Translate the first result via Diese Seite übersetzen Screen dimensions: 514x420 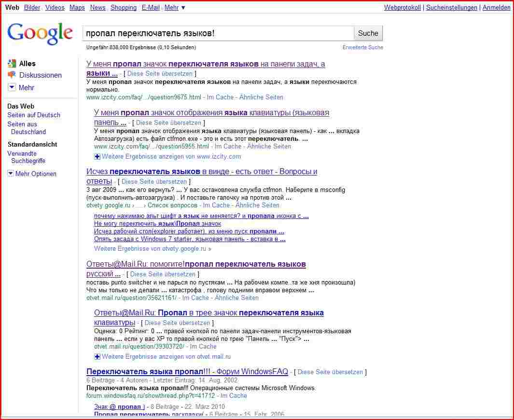tap(160, 74)
